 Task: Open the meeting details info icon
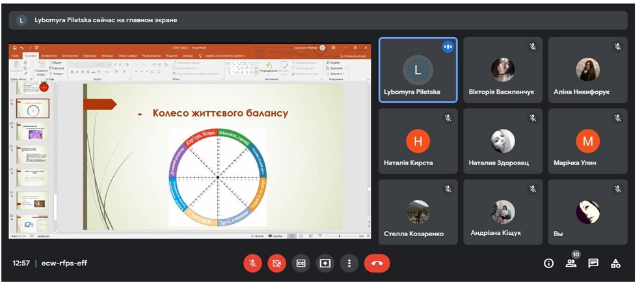pos(548,263)
